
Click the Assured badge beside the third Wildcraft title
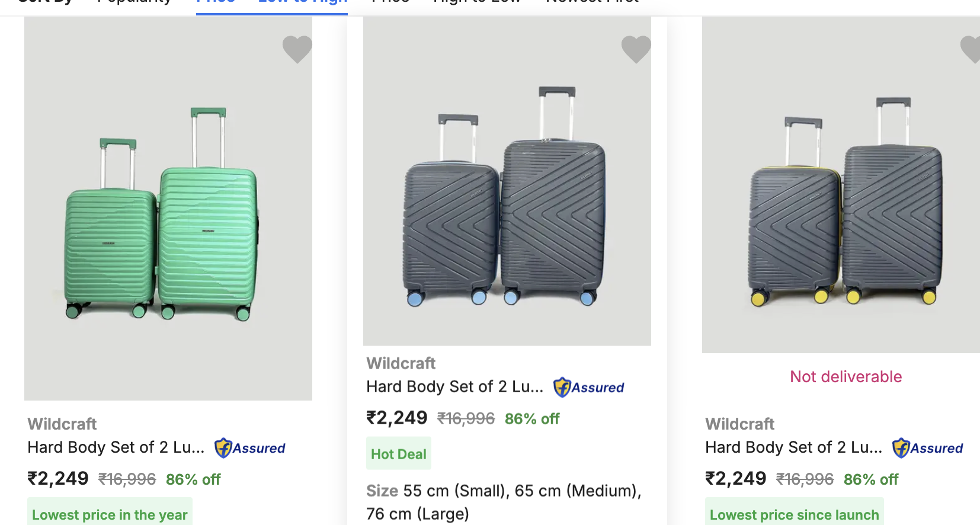(927, 448)
